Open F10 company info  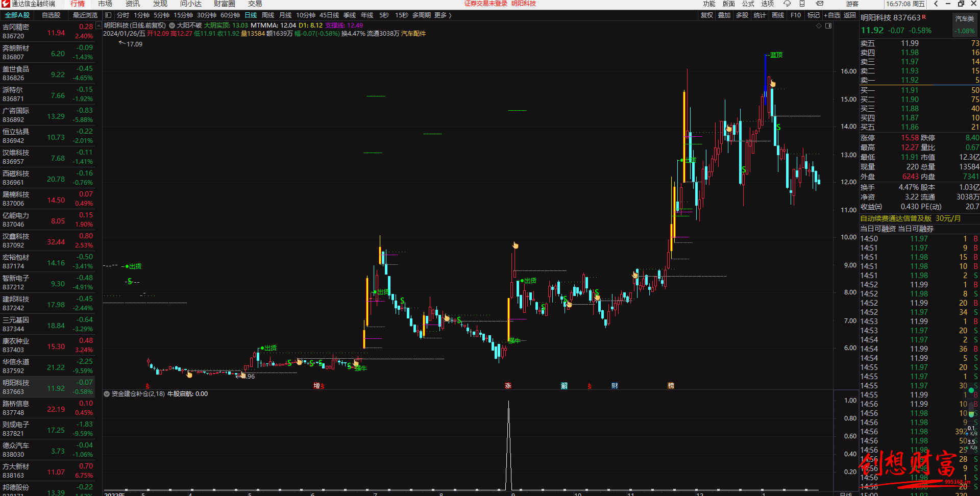[x=796, y=15]
